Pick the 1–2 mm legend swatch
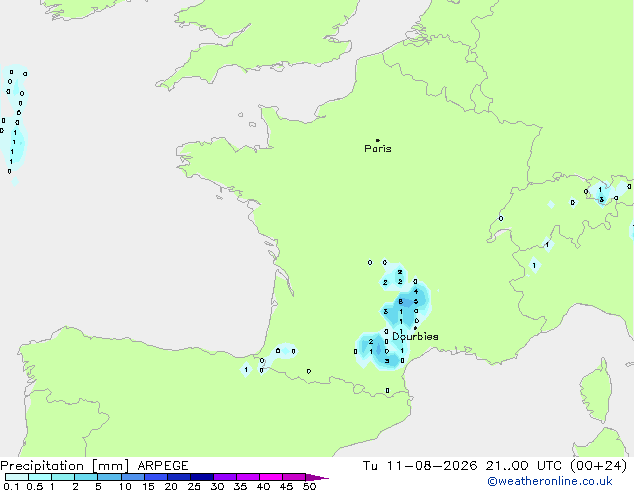The height and width of the screenshot is (490, 634). [63, 477]
